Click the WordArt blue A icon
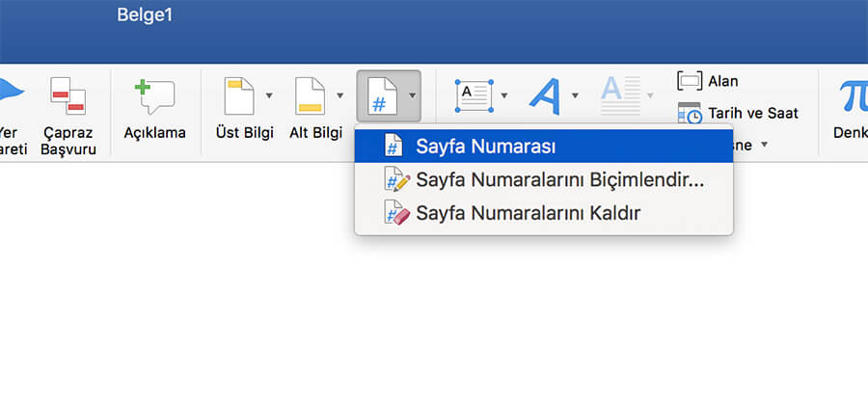 (x=545, y=96)
